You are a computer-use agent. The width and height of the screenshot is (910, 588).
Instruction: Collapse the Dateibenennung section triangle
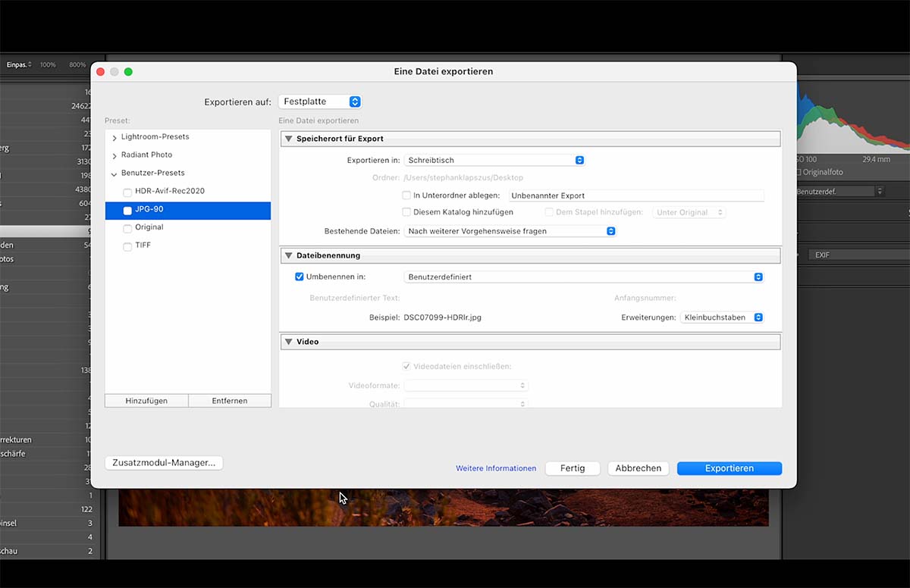click(x=288, y=255)
